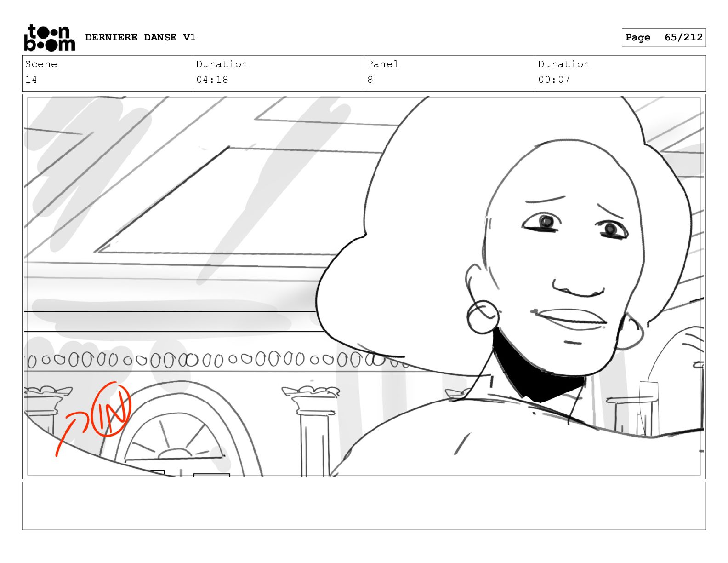Select the scene number '14'
This screenshot has height=563, width=728.
pos(31,80)
